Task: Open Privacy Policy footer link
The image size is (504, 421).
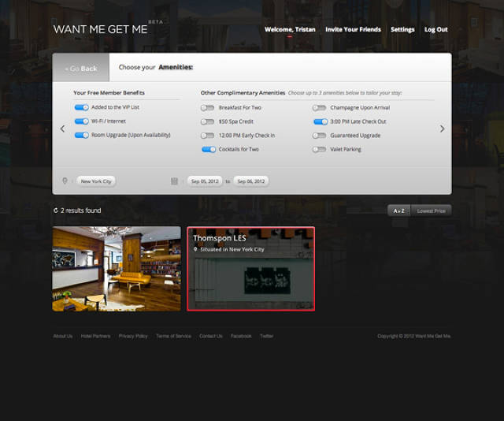Action: pos(133,336)
